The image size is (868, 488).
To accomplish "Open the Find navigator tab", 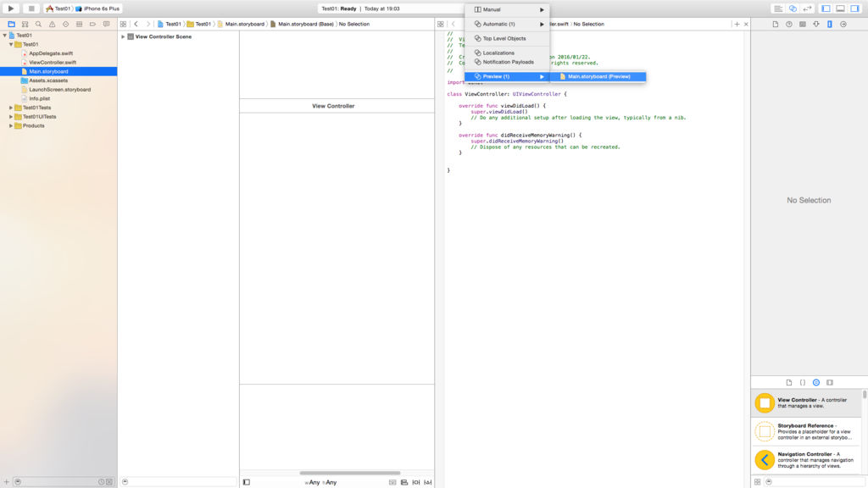I will pos(38,25).
